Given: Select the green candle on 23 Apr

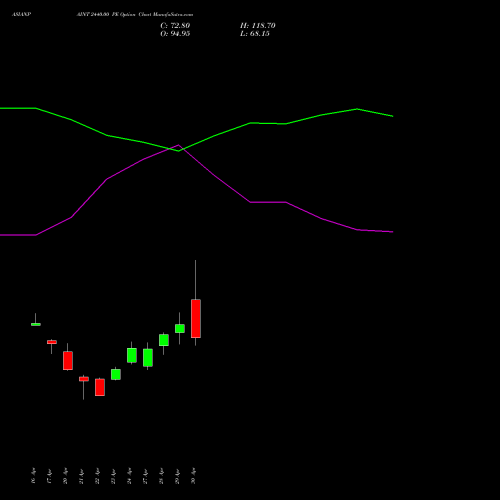Looking at the screenshot, I should pyautogui.click(x=116, y=374).
